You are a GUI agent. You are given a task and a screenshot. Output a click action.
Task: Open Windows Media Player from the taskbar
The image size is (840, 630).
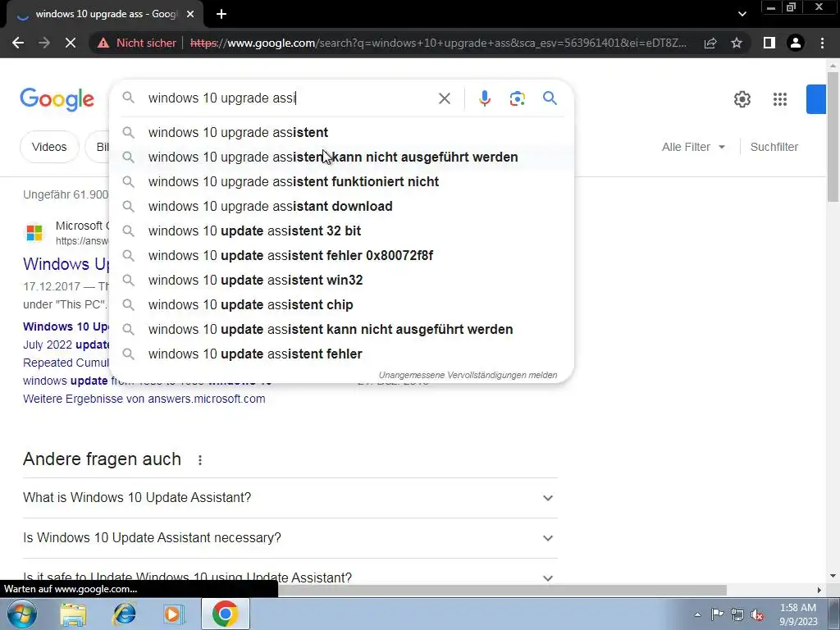tap(174, 614)
